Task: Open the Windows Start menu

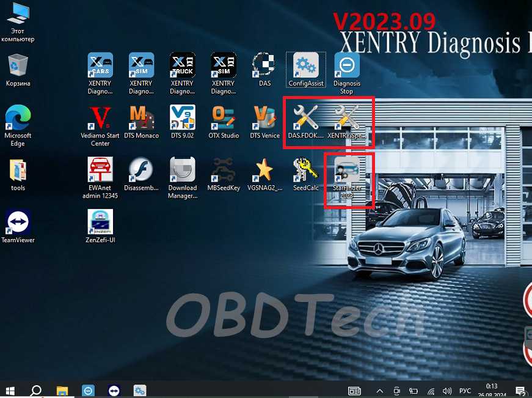Action: coord(10,391)
